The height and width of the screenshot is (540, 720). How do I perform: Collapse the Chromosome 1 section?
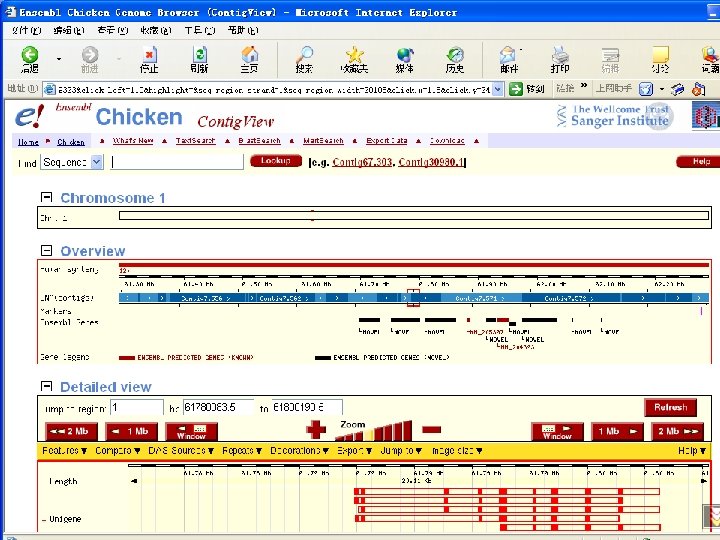pyautogui.click(x=46, y=197)
